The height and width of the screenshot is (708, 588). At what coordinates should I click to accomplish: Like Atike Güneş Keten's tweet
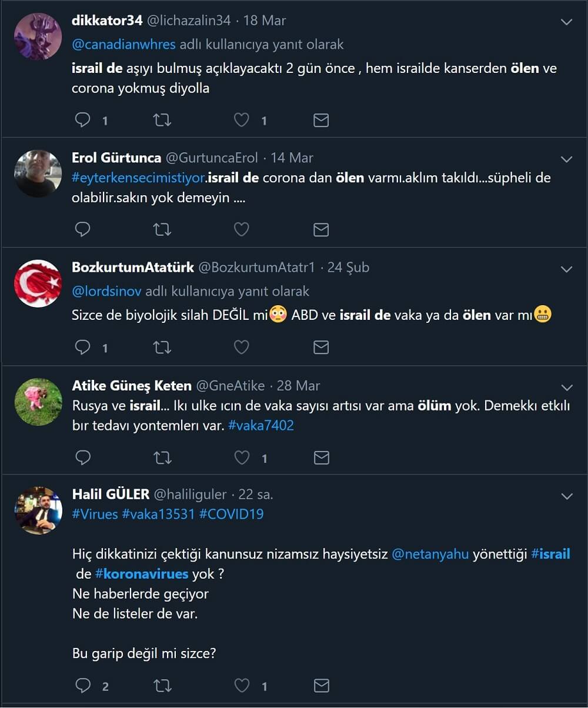pyautogui.click(x=242, y=457)
